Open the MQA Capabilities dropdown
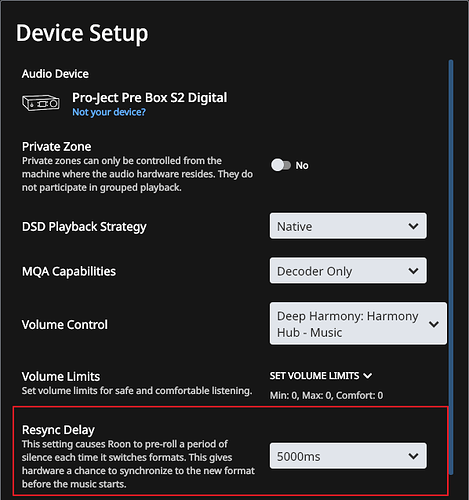Image resolution: width=469 pixels, height=500 pixels. pyautogui.click(x=348, y=271)
